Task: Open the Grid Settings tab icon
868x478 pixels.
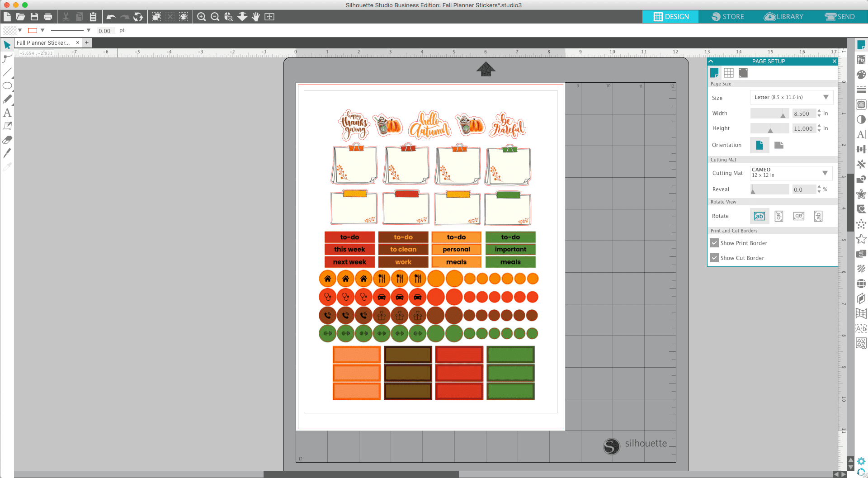Action: [729, 73]
